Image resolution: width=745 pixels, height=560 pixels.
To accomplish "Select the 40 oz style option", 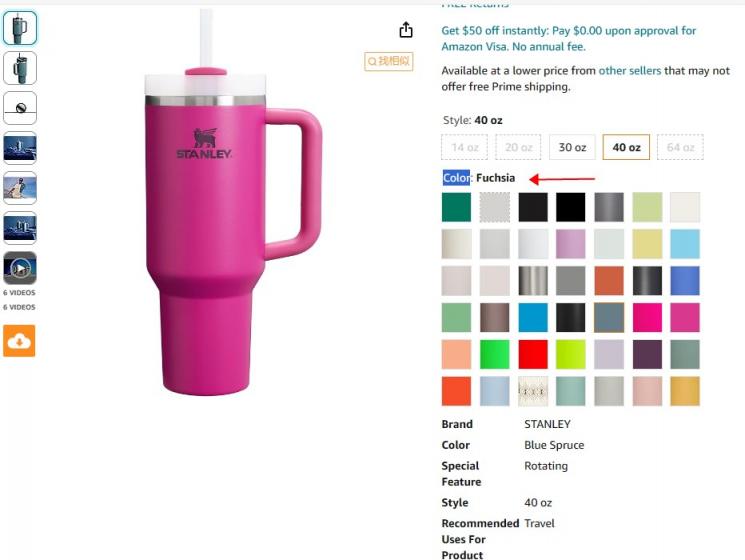I will click(x=626, y=147).
